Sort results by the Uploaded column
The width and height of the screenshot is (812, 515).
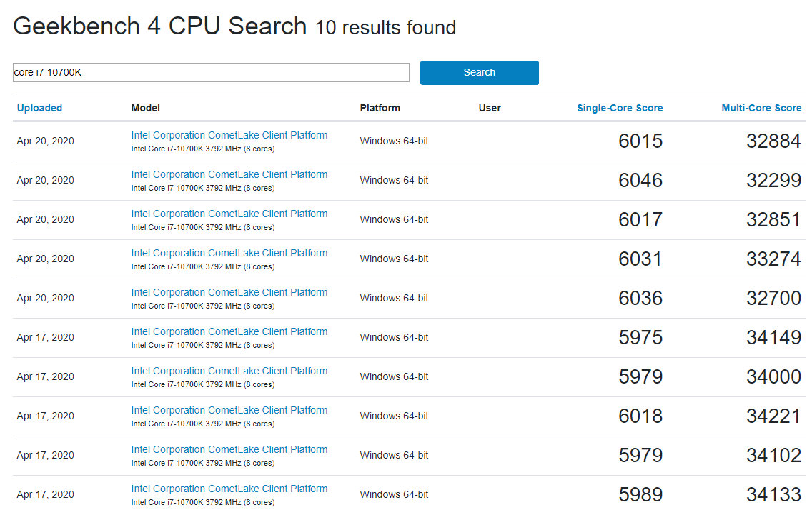39,108
